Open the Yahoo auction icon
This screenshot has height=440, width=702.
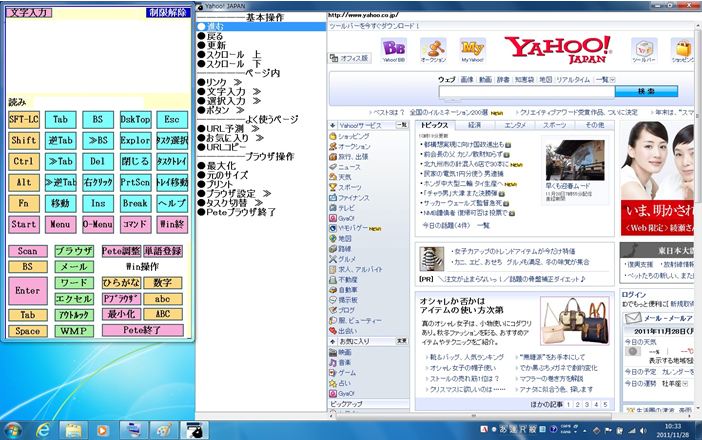pos(433,50)
